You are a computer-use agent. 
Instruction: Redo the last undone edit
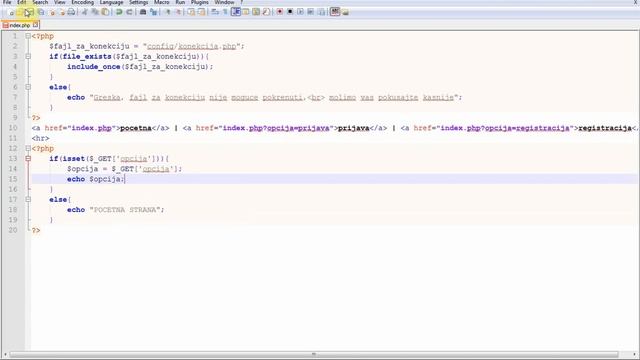coord(129,12)
